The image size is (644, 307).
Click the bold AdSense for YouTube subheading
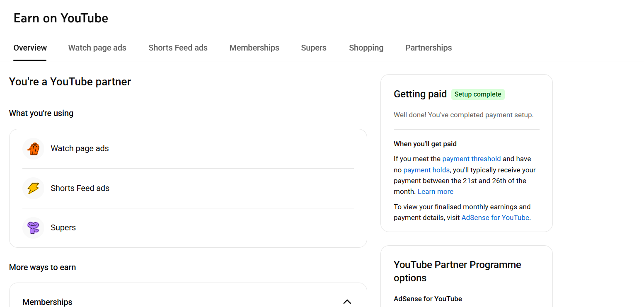[x=428, y=299]
